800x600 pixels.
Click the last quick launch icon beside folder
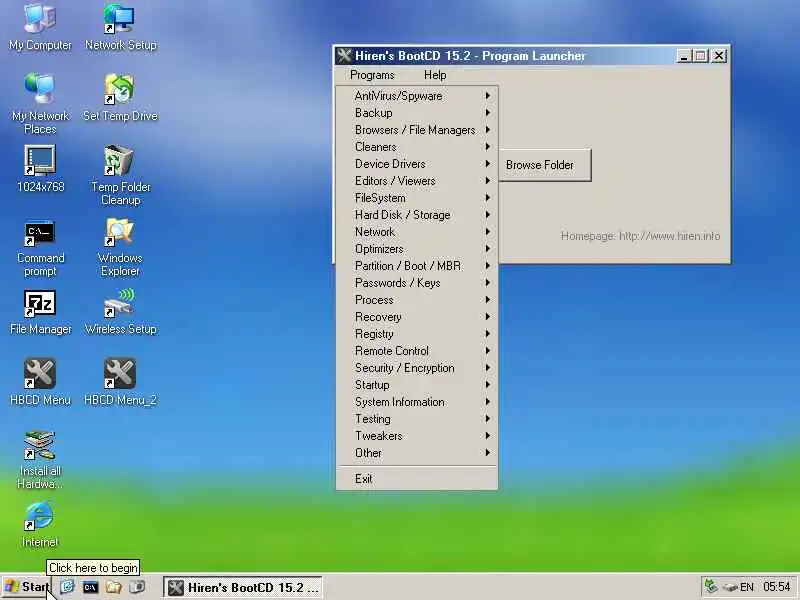pyautogui.click(x=137, y=587)
